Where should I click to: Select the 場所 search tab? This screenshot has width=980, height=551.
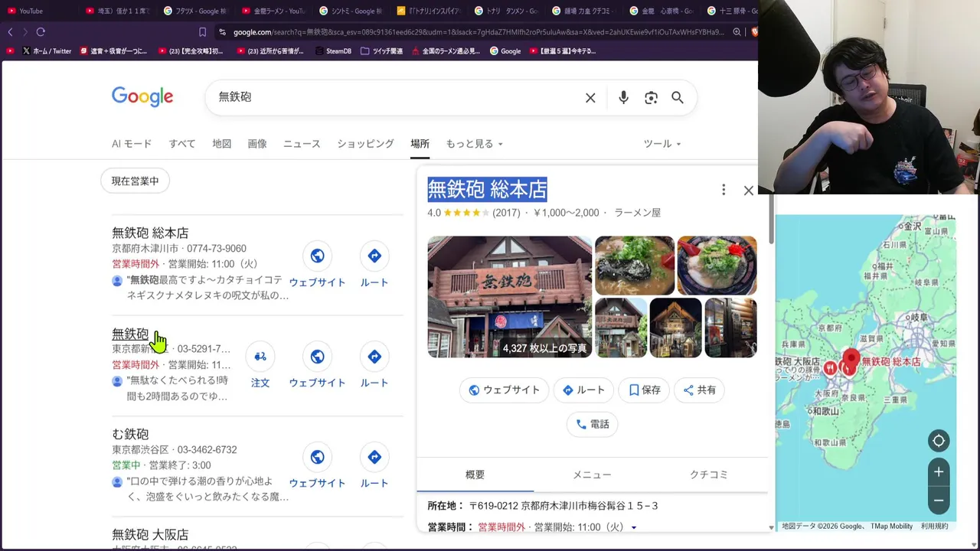pos(420,144)
